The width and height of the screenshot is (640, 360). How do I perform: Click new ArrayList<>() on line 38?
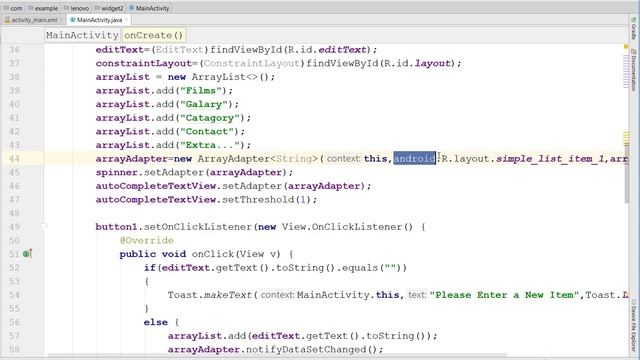pyautogui.click(x=218, y=77)
